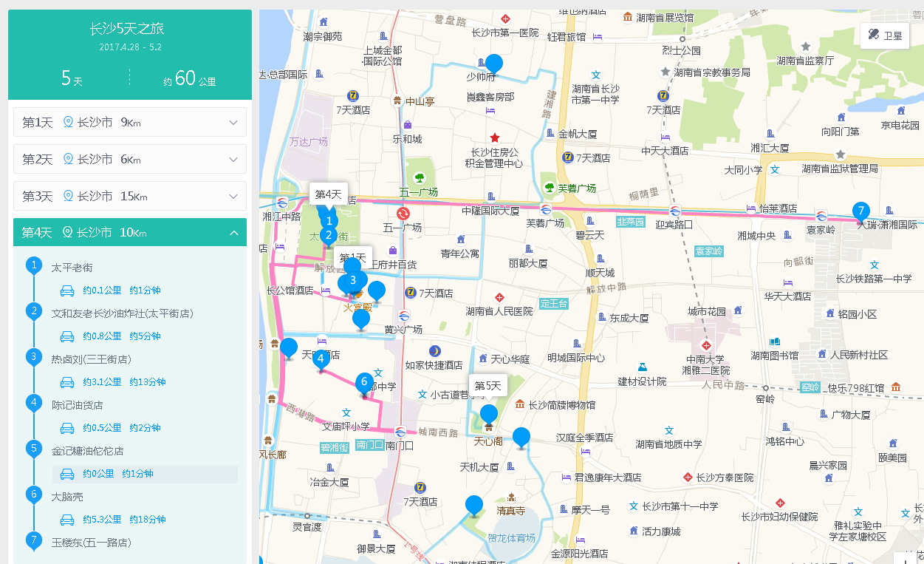Collapse the 第4天 itinerary section

pyautogui.click(x=233, y=233)
